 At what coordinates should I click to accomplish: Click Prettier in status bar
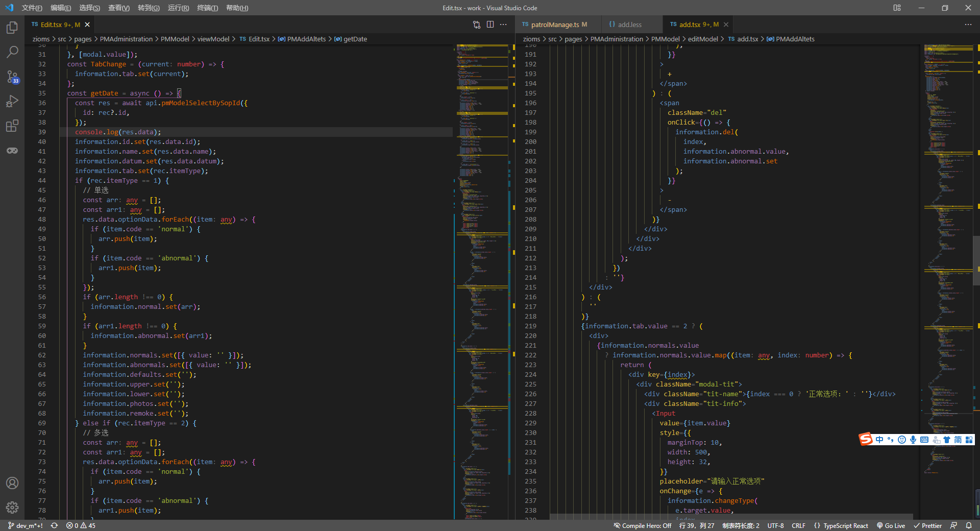[927, 525]
